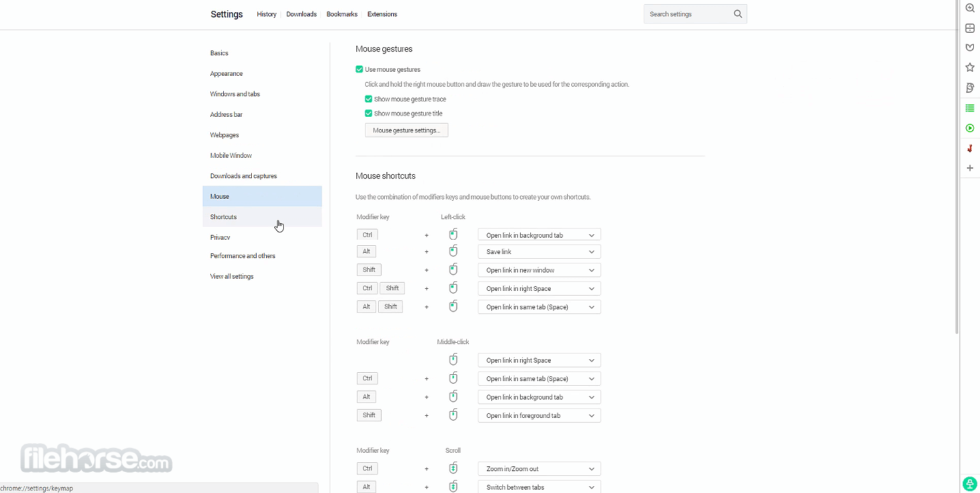This screenshot has height=493, width=980.
Task: Open the Ctrl left-click action dropdown
Action: 539,236
